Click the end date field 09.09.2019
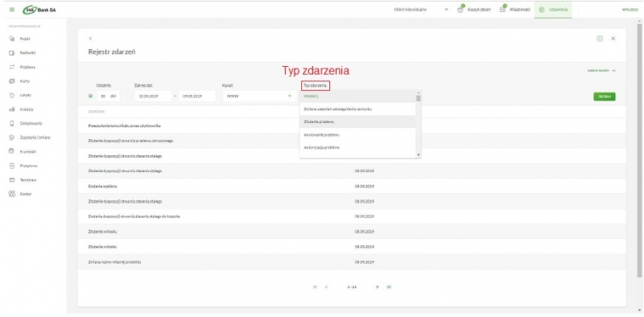Viewport: 644px width, 317px height. coord(196,97)
